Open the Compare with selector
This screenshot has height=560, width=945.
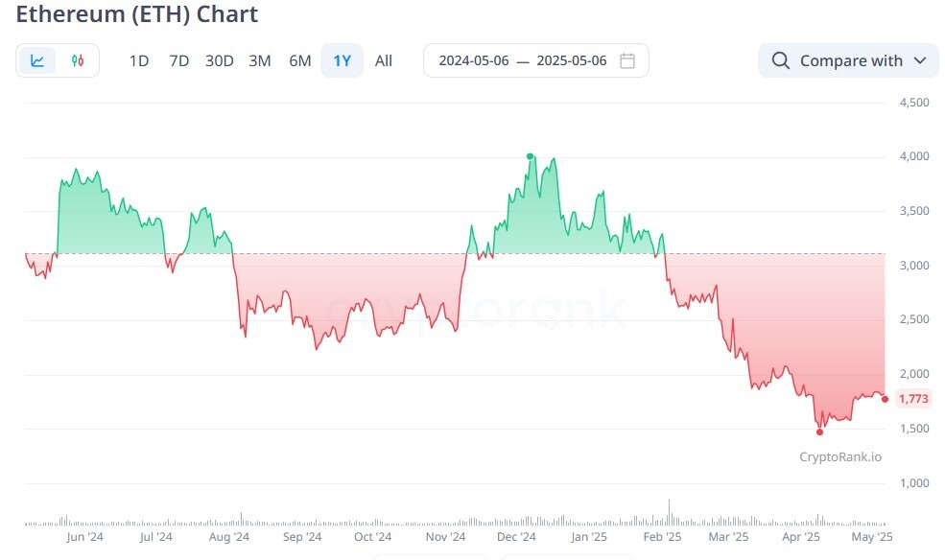(x=848, y=60)
